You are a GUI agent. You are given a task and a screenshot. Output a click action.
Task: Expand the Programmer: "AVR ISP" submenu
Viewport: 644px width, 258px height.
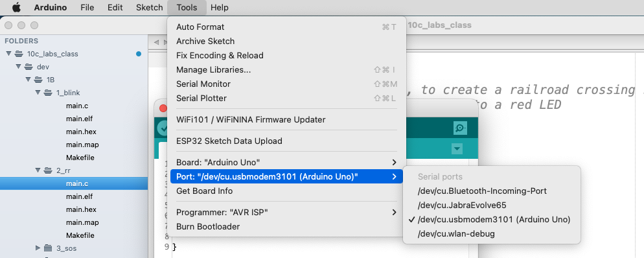coord(286,213)
